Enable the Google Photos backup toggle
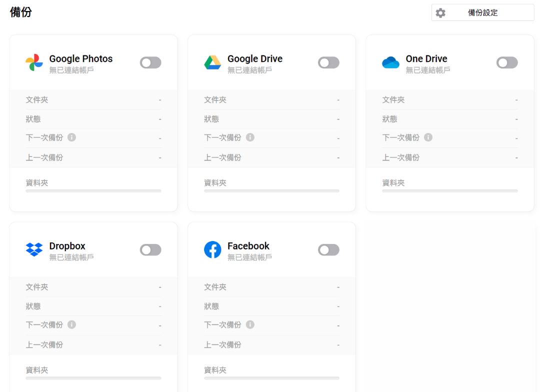 pos(150,62)
